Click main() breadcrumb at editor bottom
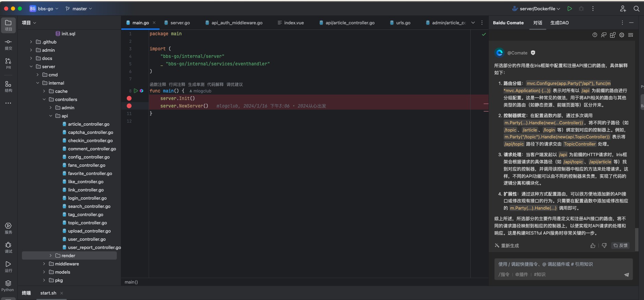The height and width of the screenshot is (300, 644). tap(131, 282)
